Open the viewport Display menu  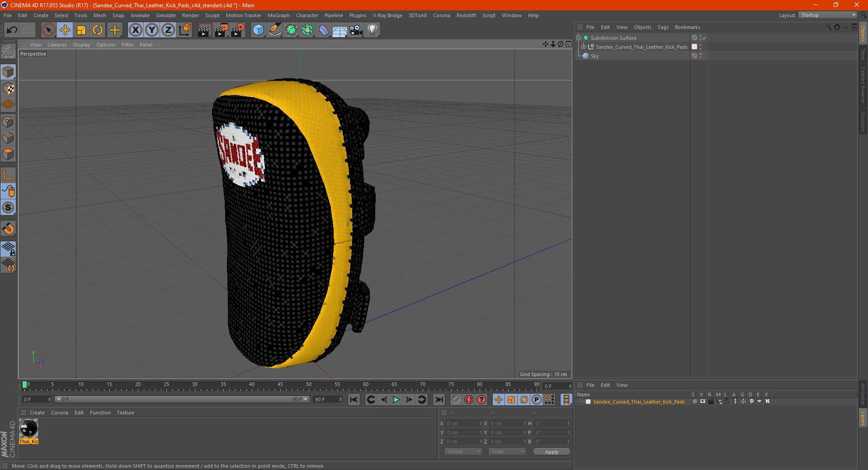tap(81, 45)
